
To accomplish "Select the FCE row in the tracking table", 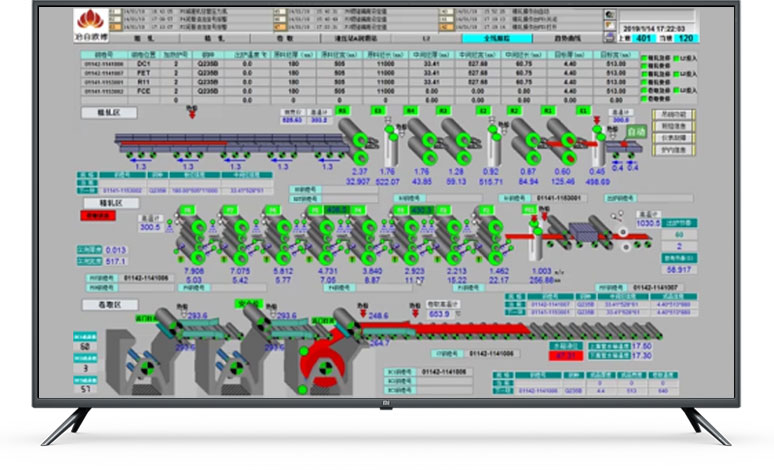I will tap(360, 91).
